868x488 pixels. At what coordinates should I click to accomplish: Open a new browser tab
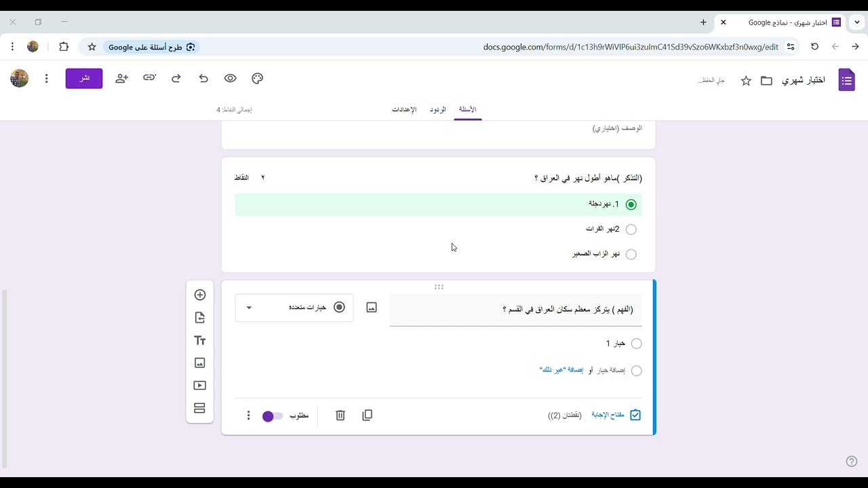[703, 22]
